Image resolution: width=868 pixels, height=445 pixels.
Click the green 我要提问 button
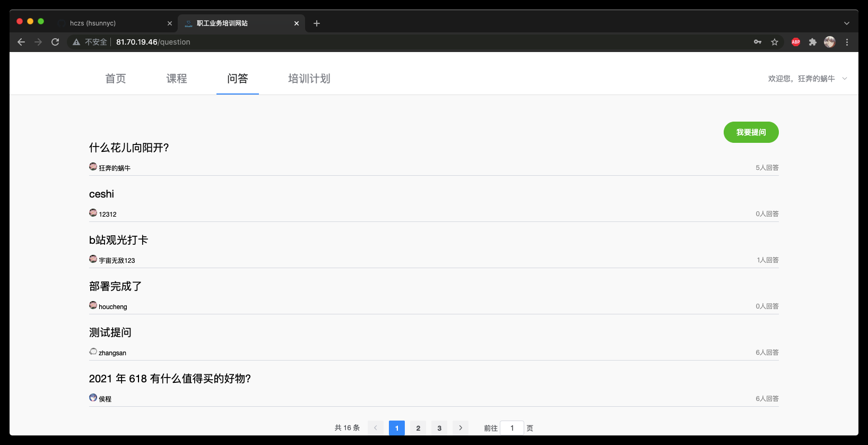(751, 132)
